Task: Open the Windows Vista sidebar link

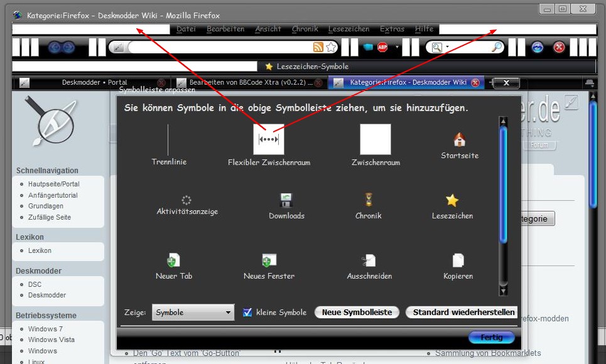Action: coord(51,340)
